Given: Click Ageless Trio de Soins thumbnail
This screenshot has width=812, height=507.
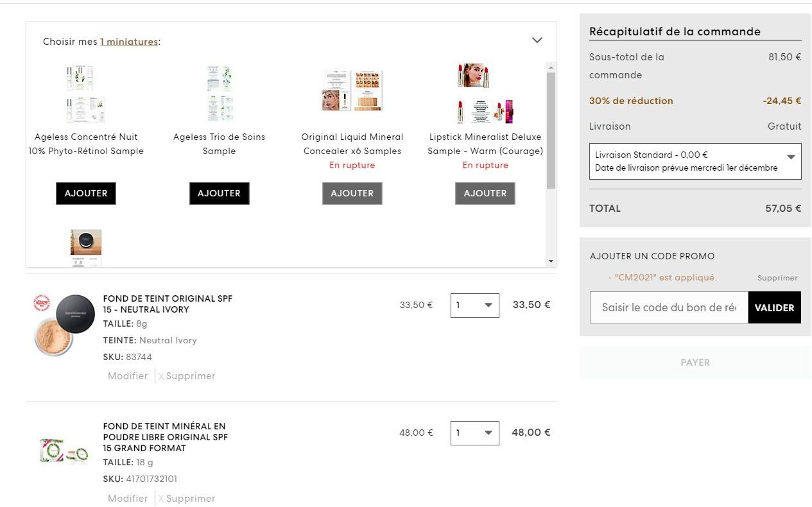Looking at the screenshot, I should pos(220,94).
